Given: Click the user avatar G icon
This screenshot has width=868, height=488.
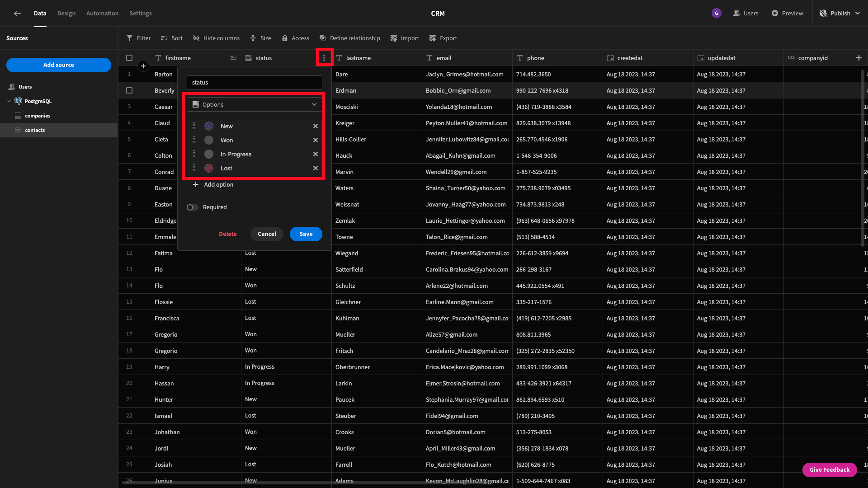Looking at the screenshot, I should [716, 13].
